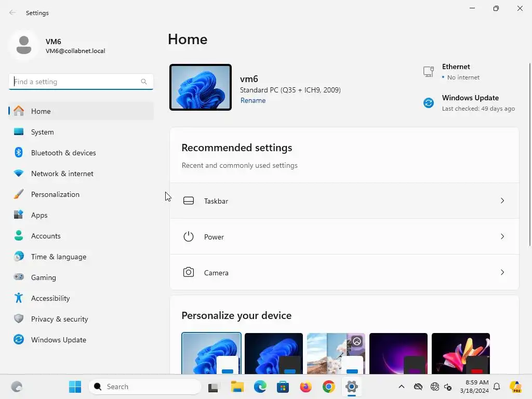Click Rename link under vm6
Viewport: 532px width, 399px height.
253,100
